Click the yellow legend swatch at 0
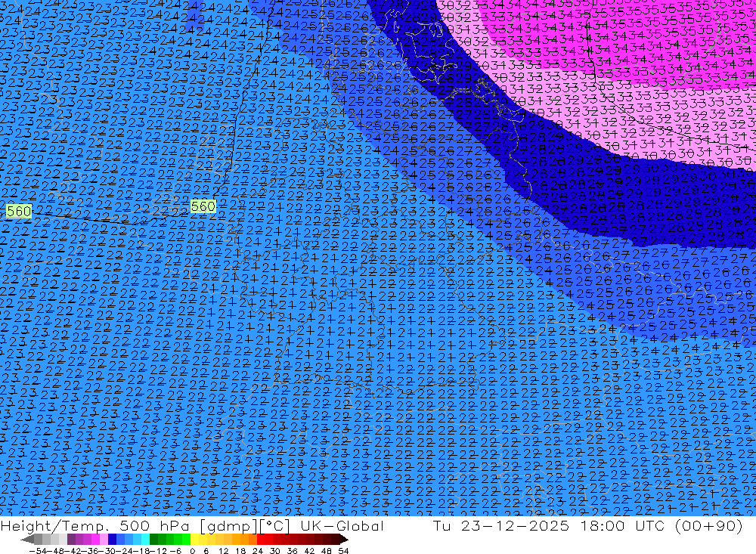Screen dimensions: 756x554 [x=195, y=539]
